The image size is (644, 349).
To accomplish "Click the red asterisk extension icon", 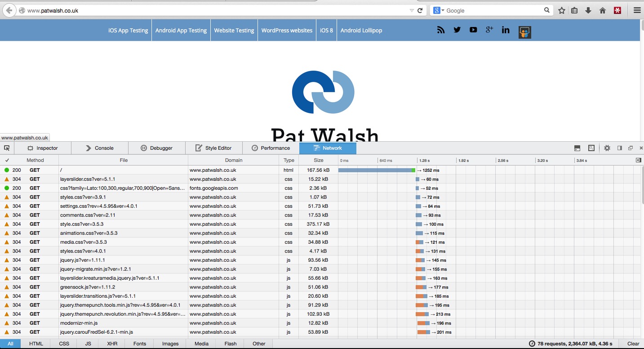I will [617, 10].
